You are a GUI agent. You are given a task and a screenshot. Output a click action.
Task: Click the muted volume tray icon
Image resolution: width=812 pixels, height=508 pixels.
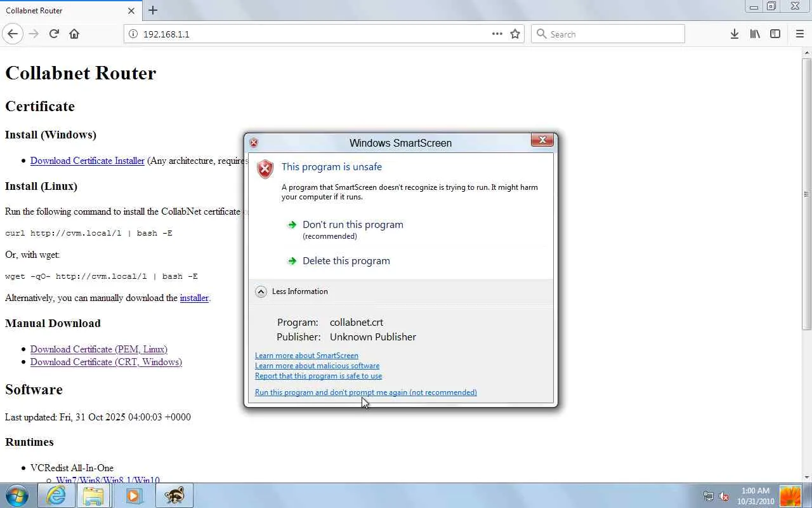[x=724, y=497]
